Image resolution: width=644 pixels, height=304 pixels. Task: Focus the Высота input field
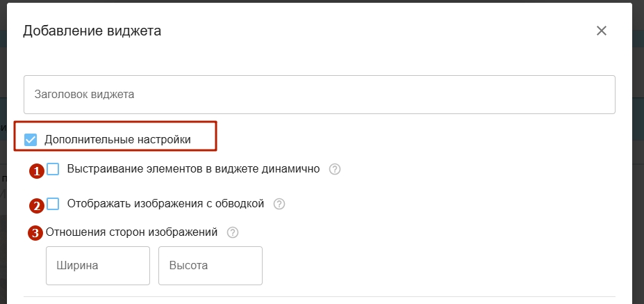(x=210, y=265)
